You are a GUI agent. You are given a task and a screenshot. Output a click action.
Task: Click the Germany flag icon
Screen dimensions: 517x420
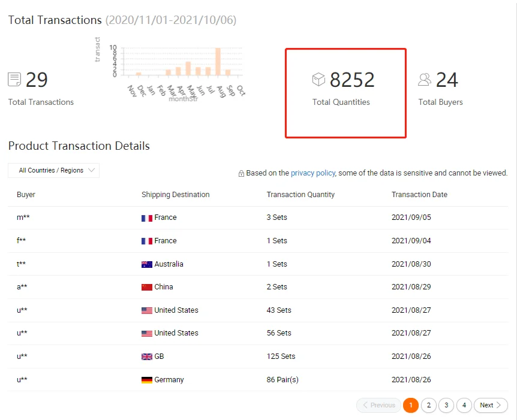tap(147, 380)
